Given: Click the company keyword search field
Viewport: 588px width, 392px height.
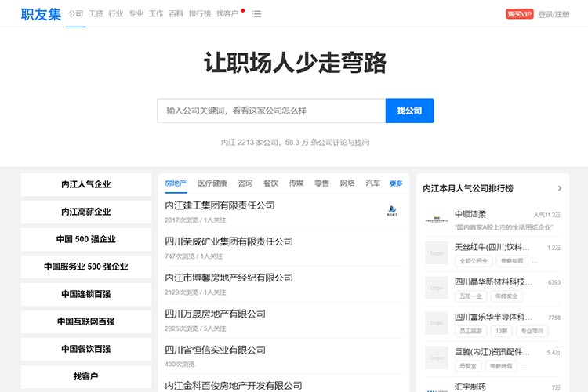Looking at the screenshot, I should click(x=270, y=111).
